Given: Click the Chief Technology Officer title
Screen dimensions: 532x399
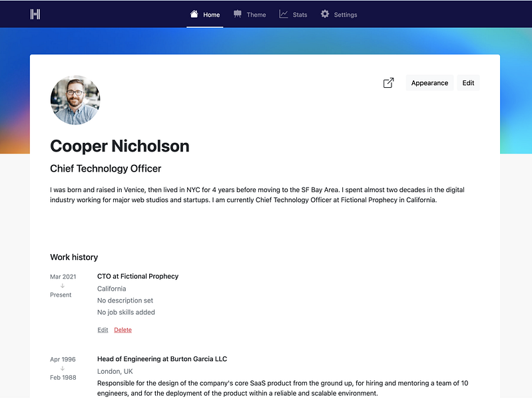Looking at the screenshot, I should (105, 168).
